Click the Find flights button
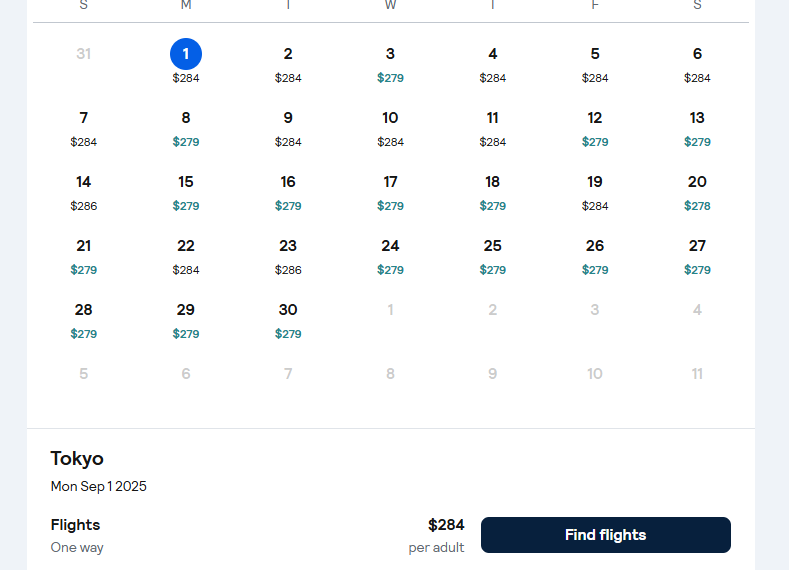The image size is (789, 570). (605, 535)
